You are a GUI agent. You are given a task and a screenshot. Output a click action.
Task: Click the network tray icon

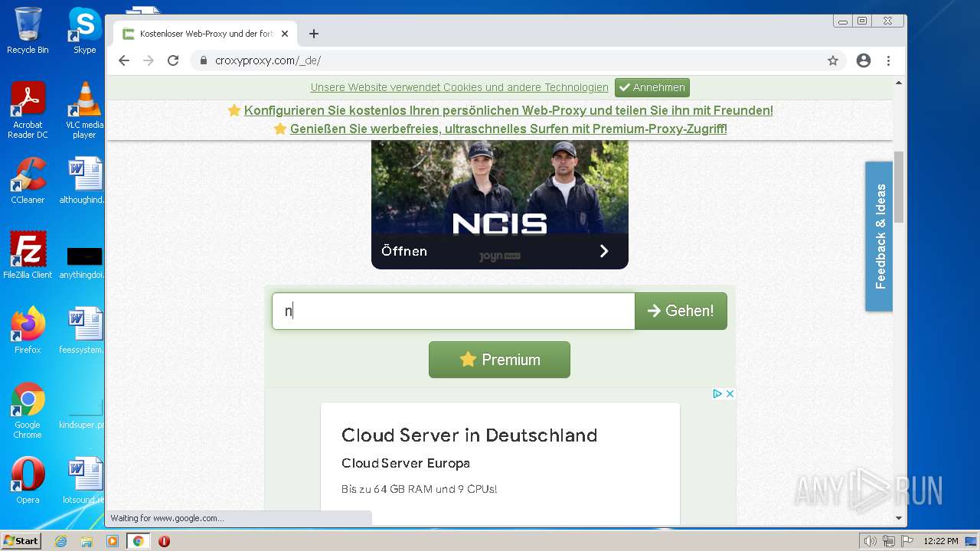(889, 541)
